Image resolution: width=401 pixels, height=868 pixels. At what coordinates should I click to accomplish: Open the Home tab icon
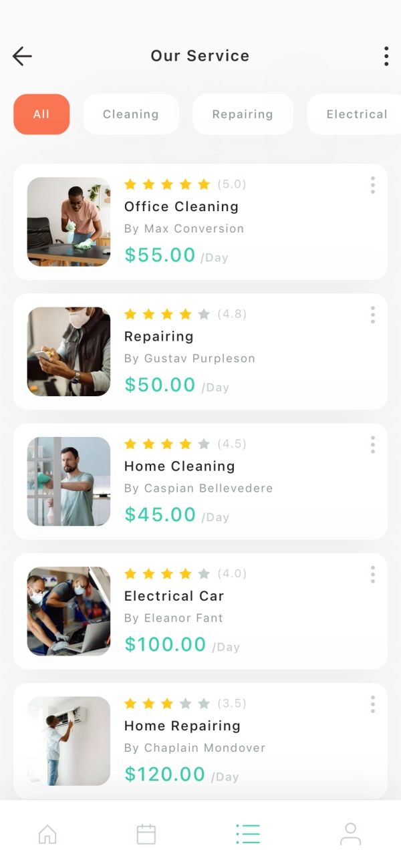[47, 833]
